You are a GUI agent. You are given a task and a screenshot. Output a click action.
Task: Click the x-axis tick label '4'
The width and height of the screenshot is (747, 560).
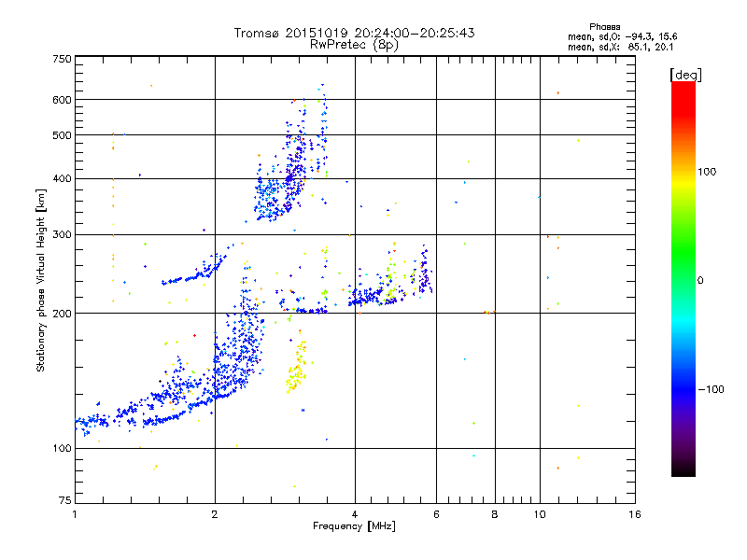tap(355, 514)
